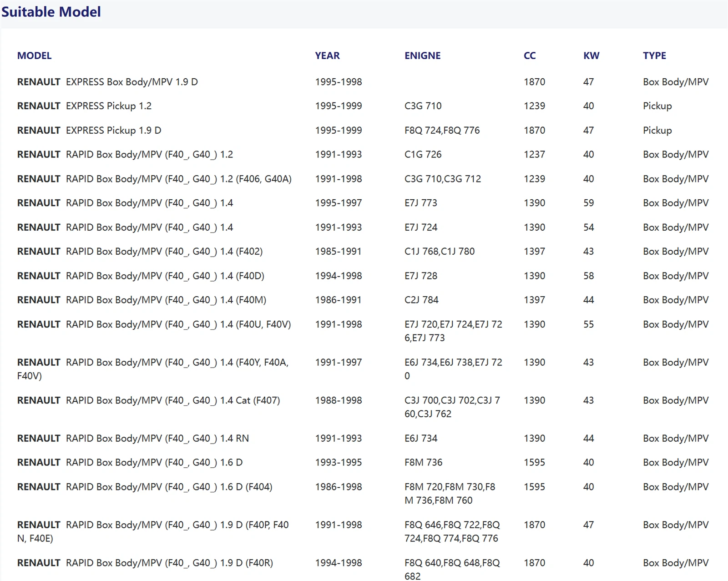
Task: Click engine codes starting F8Q 646
Action: click(452, 531)
